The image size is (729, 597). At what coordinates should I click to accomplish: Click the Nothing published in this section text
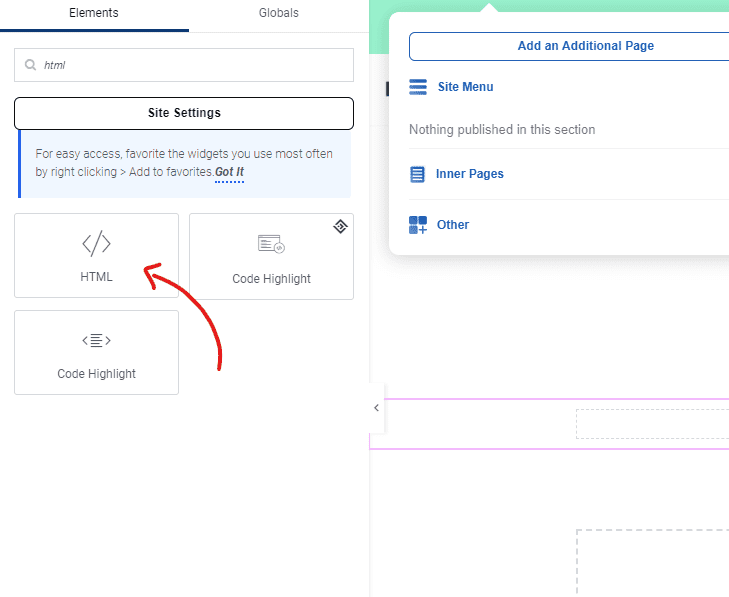(x=502, y=130)
